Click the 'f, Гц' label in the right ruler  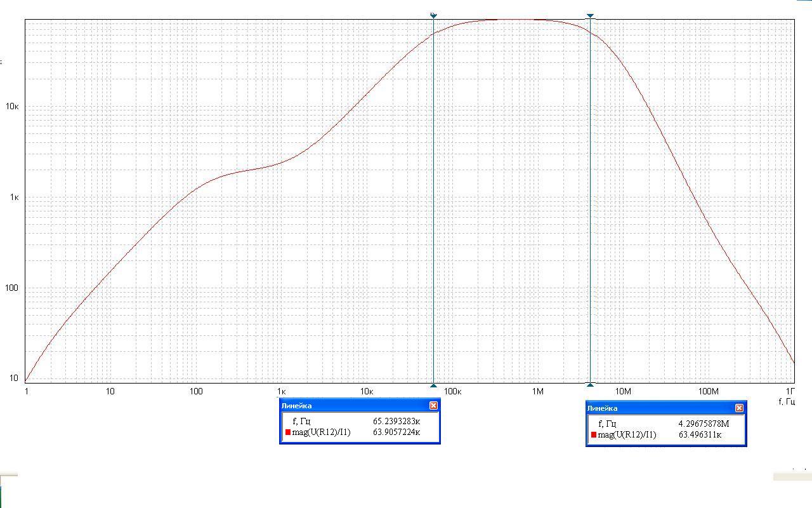[x=607, y=424]
